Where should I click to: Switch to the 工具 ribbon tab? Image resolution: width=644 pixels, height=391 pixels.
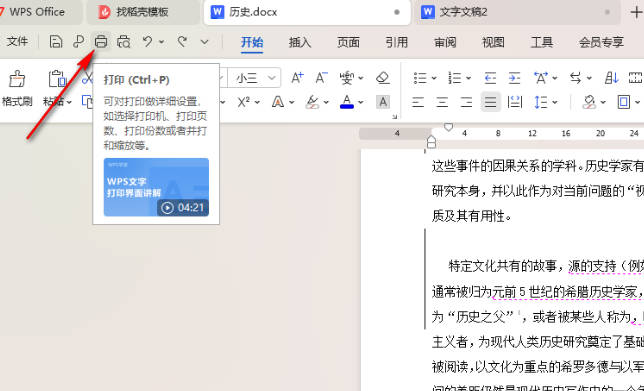tap(542, 42)
